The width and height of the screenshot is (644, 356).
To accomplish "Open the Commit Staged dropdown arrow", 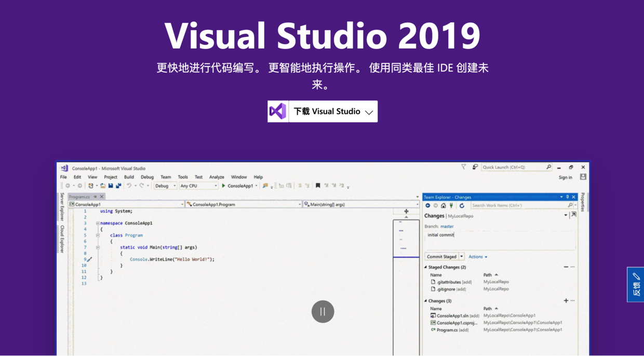I will pyautogui.click(x=461, y=256).
